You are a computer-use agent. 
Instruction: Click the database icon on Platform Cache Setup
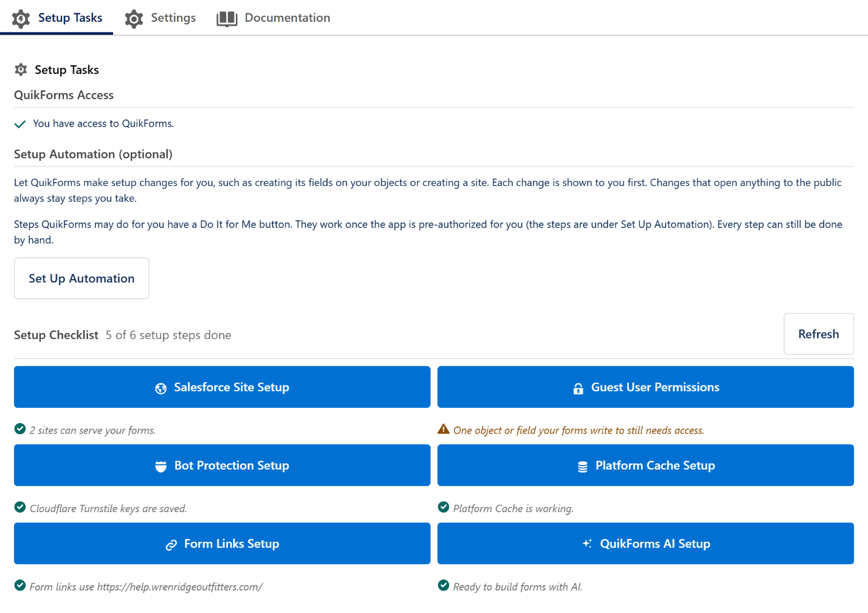pos(583,467)
